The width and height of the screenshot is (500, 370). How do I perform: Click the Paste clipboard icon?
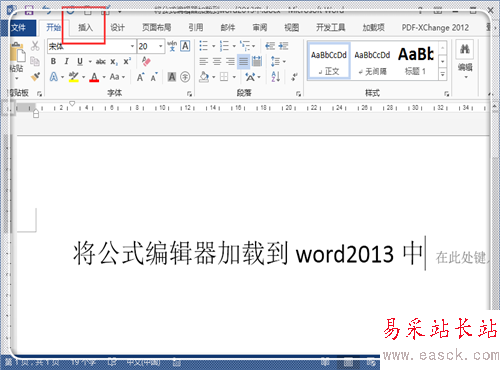[17, 53]
